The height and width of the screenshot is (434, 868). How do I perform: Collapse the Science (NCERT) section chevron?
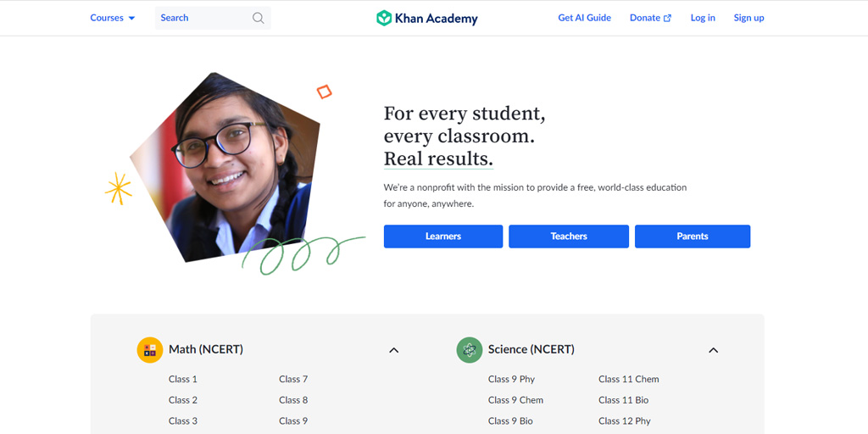(x=714, y=350)
